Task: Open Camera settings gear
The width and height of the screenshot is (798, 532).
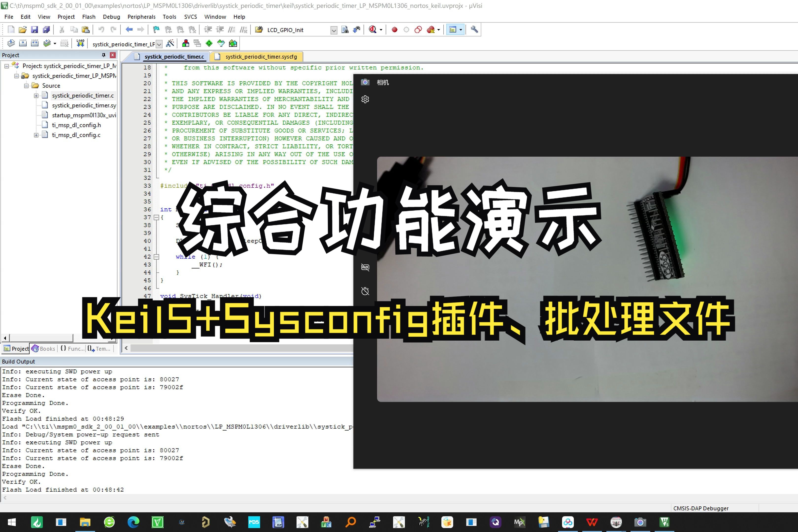Action: pyautogui.click(x=365, y=99)
